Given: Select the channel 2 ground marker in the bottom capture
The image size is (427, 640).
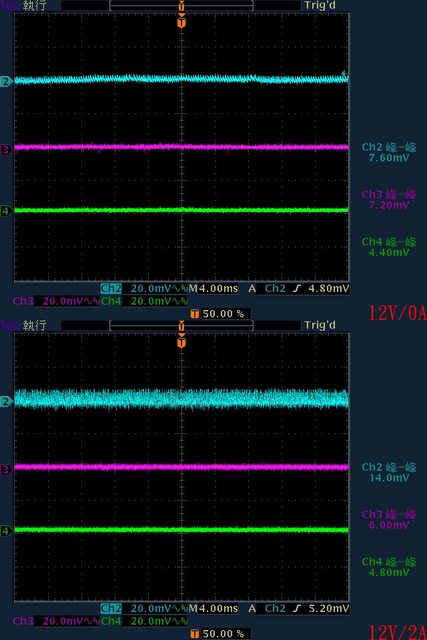Looking at the screenshot, I should pyautogui.click(x=6, y=402).
